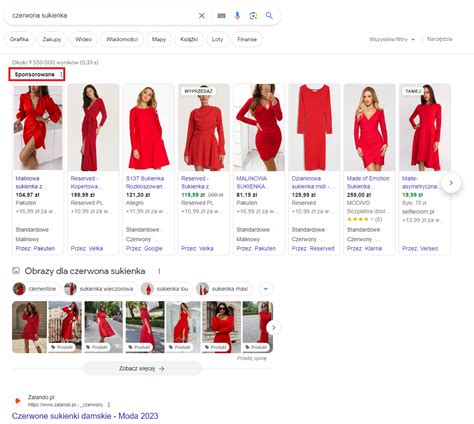Open three-dot menu beside Obrazy dla czerwona sukienka
Screen dimensions: 474x424
click(x=159, y=271)
